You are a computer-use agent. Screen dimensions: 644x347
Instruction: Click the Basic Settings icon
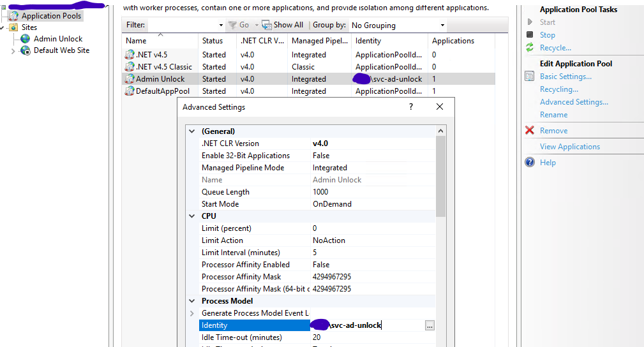tap(529, 77)
